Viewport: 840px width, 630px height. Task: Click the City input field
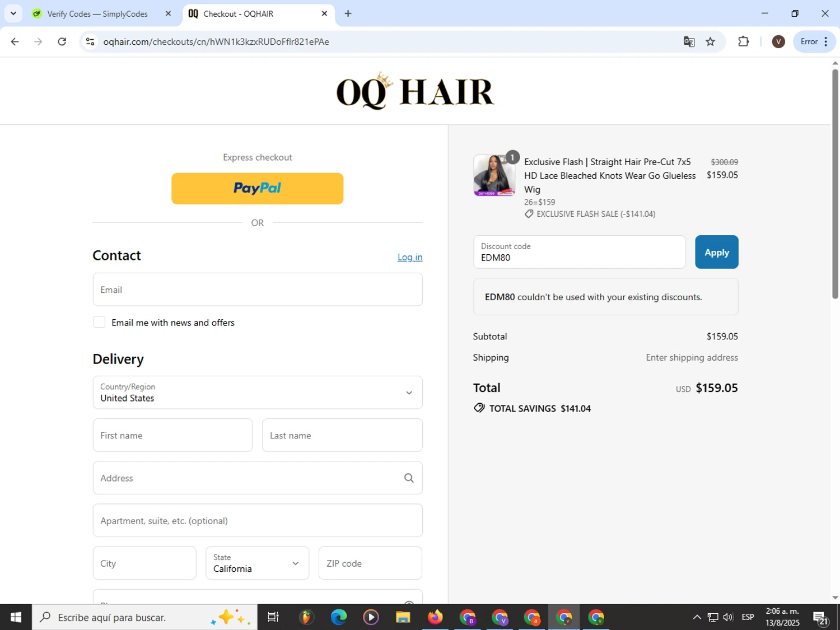144,563
